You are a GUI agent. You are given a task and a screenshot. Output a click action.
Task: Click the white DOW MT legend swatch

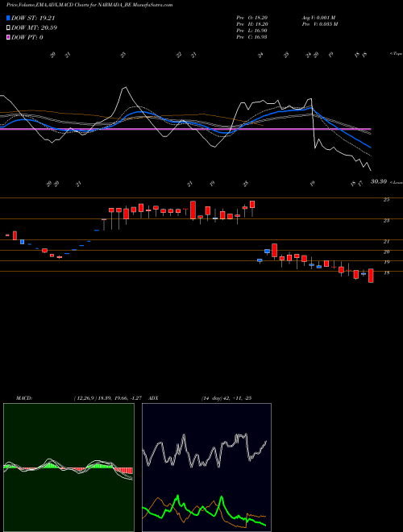8,27
